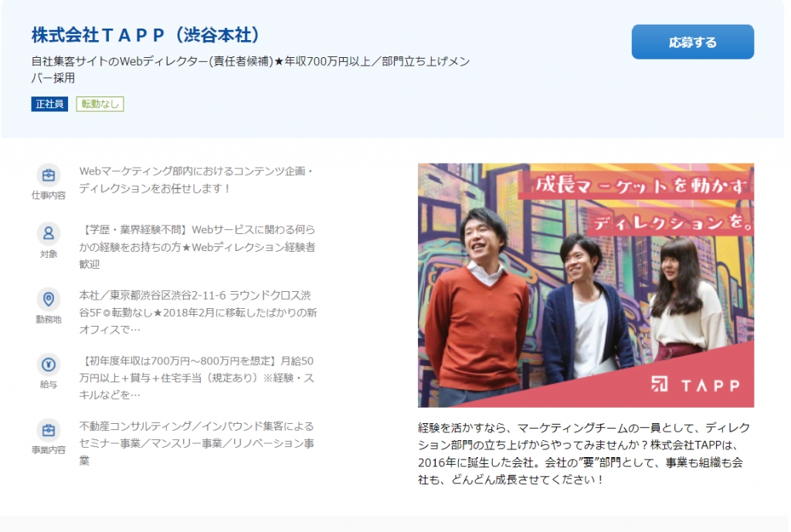The height and width of the screenshot is (532, 791).
Task: Click the 勤務地 label
Action: point(49,320)
